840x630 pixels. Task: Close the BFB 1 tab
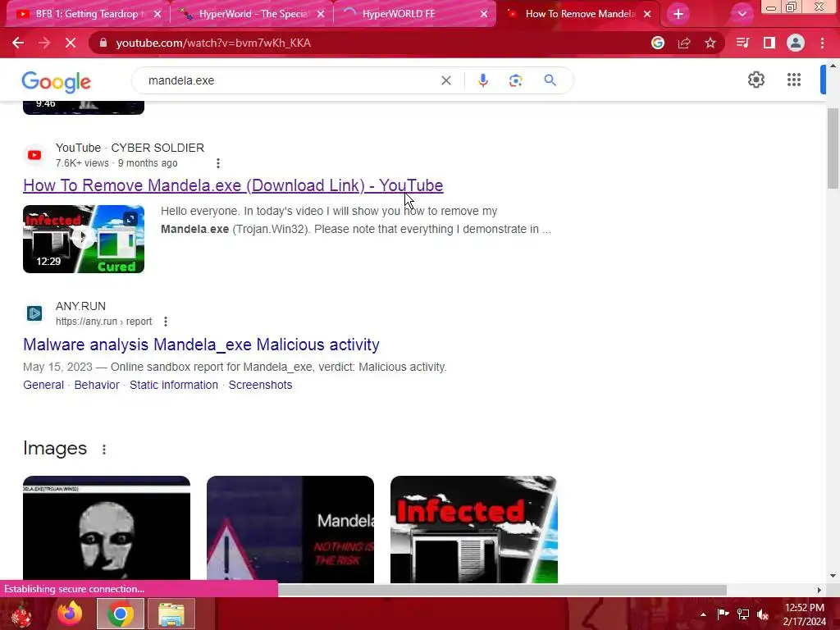[157, 14]
